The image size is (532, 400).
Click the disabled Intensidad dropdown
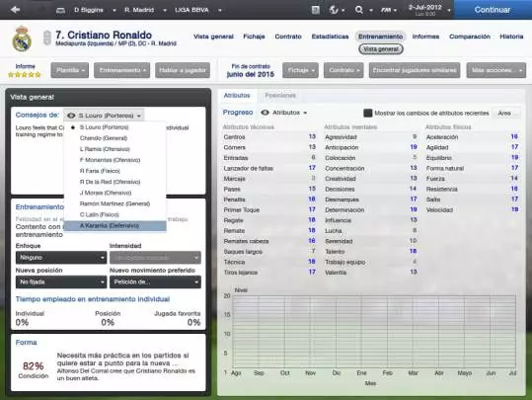tap(155, 258)
